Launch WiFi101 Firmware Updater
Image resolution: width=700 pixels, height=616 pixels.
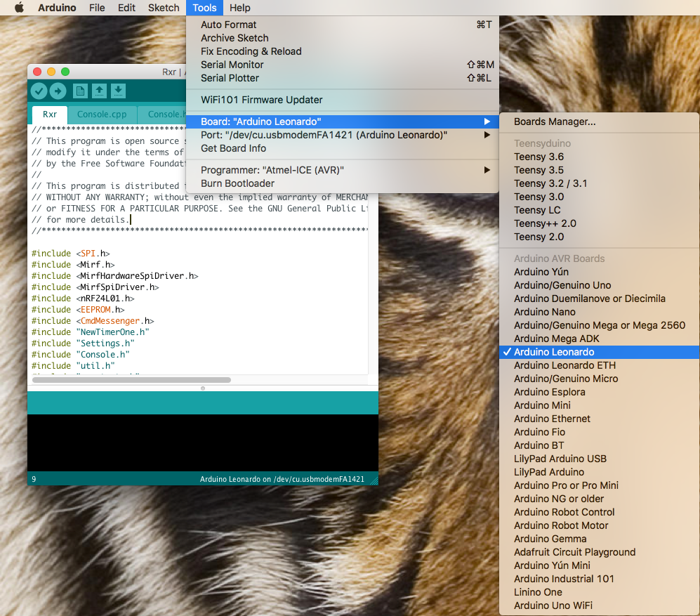pyautogui.click(x=343, y=100)
